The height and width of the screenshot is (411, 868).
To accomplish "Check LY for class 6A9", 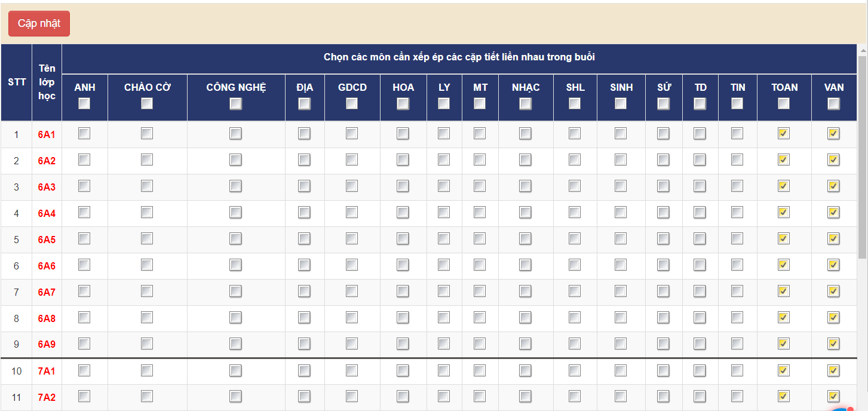I will point(443,344).
